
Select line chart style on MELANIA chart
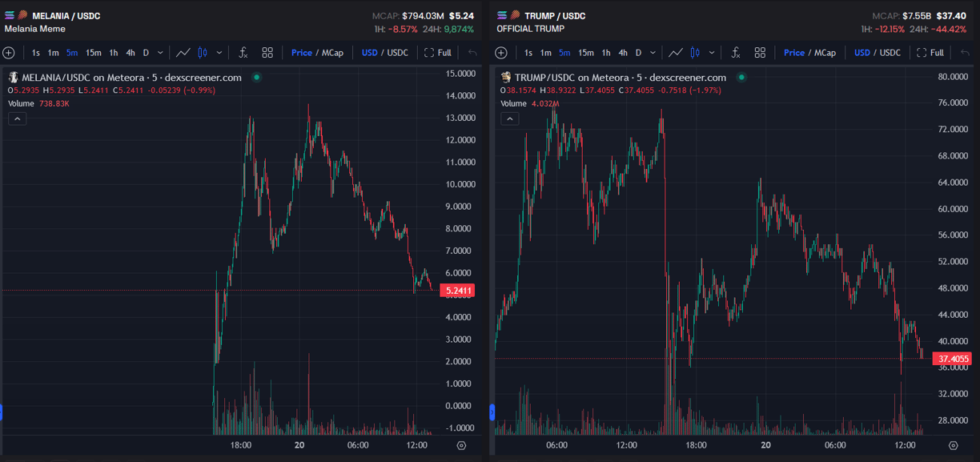(x=183, y=53)
